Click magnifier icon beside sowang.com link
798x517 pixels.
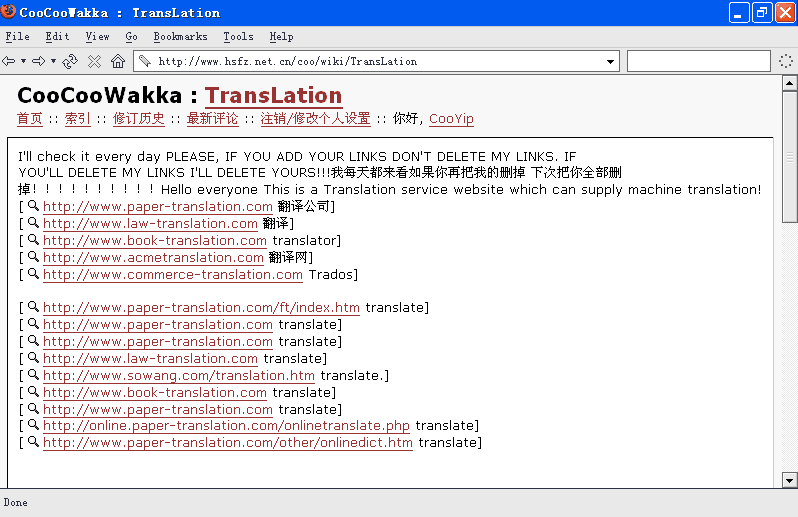33,375
